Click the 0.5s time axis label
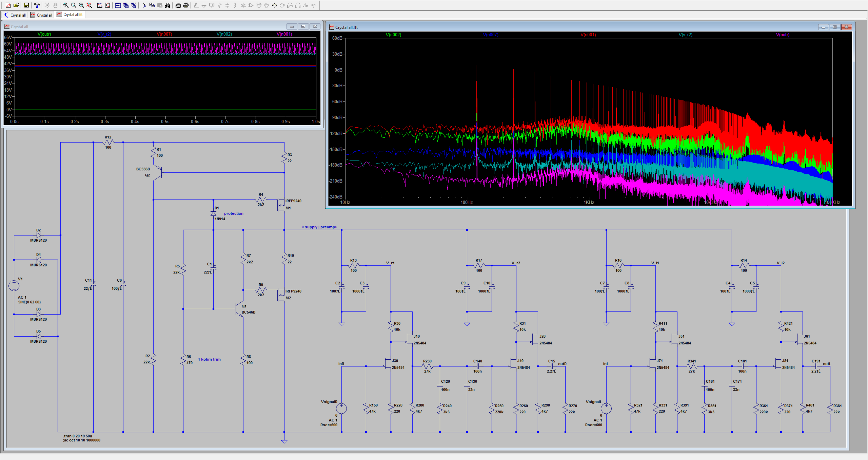This screenshot has width=868, height=460. pos(165,121)
